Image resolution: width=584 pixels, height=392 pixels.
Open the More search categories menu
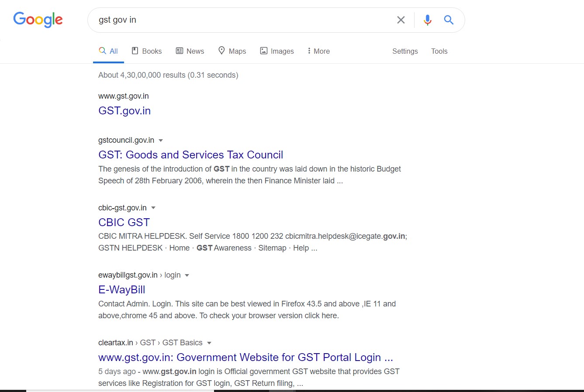click(318, 51)
